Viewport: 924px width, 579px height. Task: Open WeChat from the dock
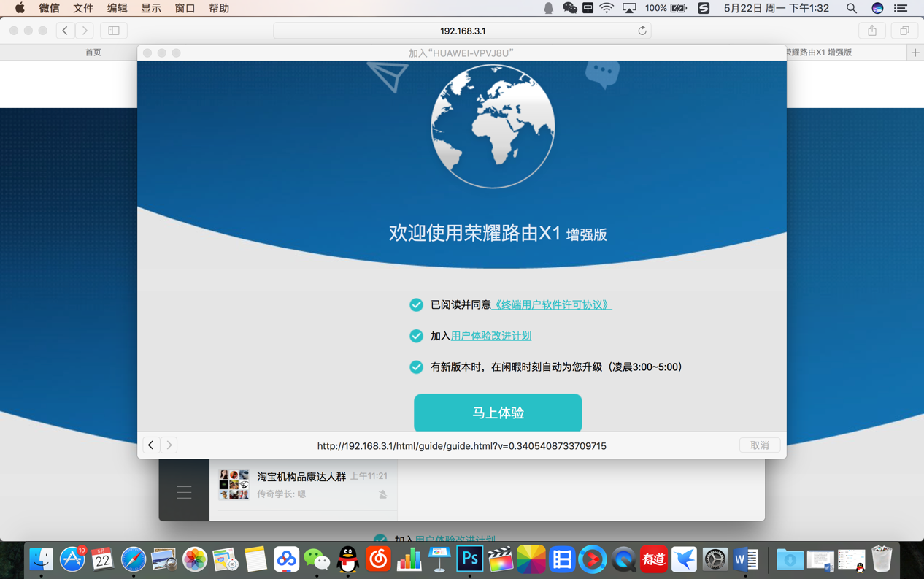(x=317, y=559)
